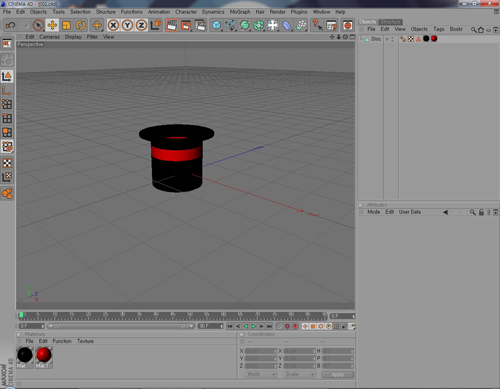Click the red material tag on Disc
Screen dimensions: 500x389
434,39
